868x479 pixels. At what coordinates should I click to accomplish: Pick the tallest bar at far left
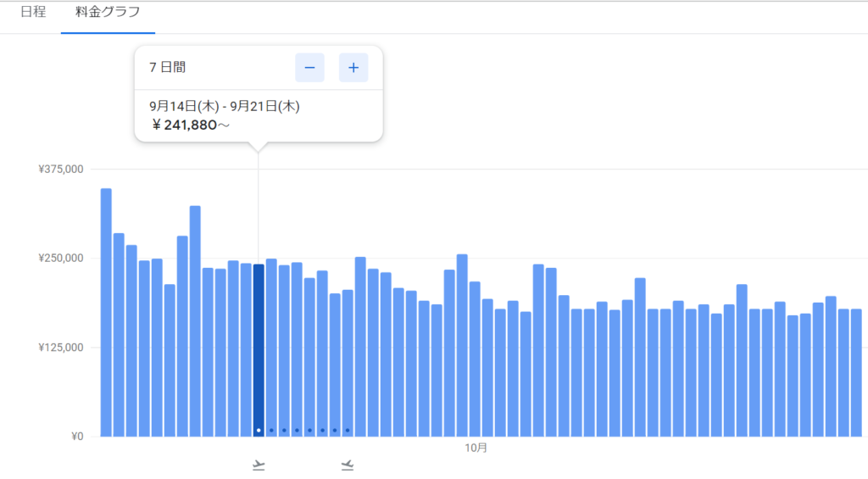click(x=106, y=314)
